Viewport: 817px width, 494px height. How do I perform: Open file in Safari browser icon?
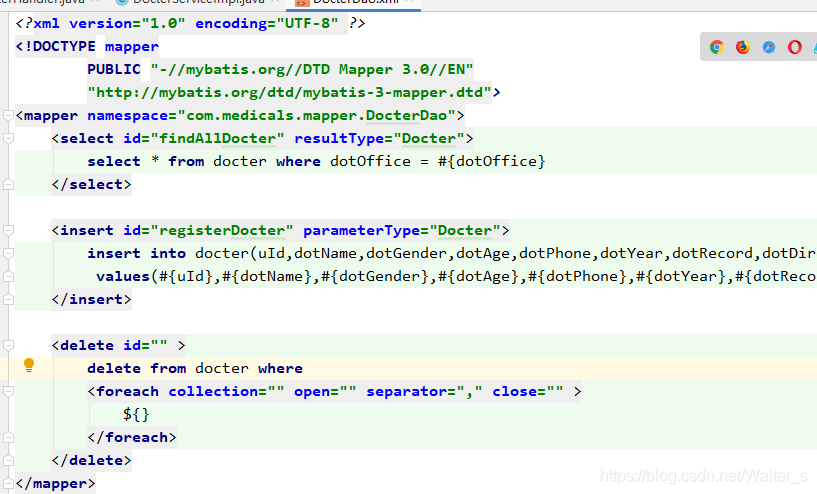769,47
